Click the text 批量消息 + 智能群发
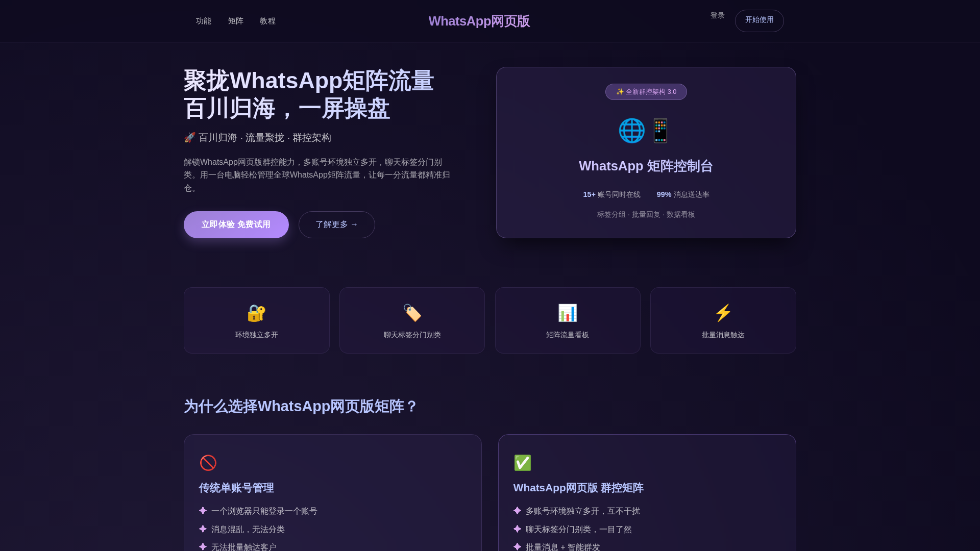 tap(562, 547)
